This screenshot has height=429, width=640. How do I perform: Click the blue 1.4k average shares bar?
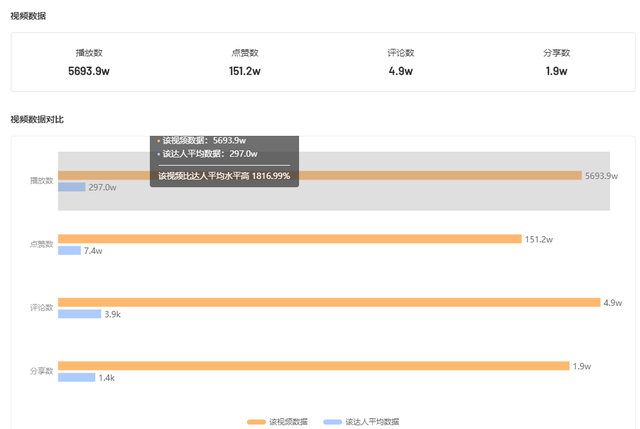coord(76,377)
